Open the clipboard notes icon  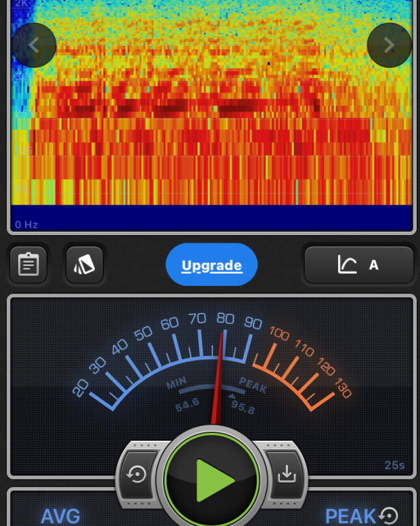click(x=28, y=265)
